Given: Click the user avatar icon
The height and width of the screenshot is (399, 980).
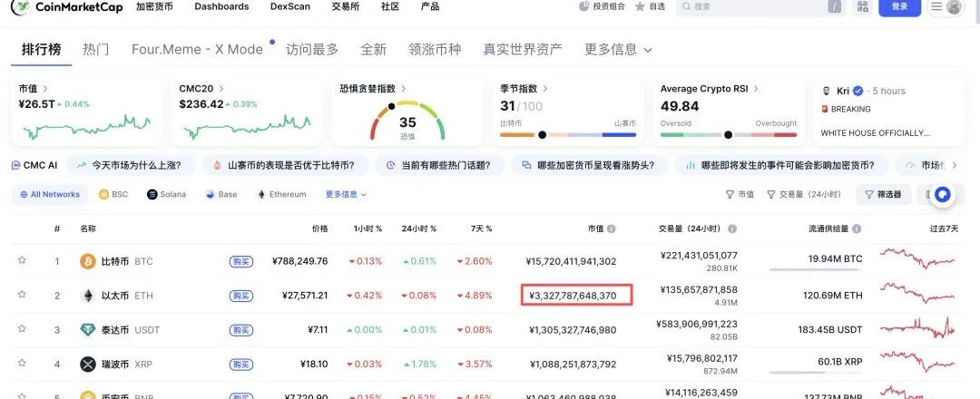Looking at the screenshot, I should 954,7.
